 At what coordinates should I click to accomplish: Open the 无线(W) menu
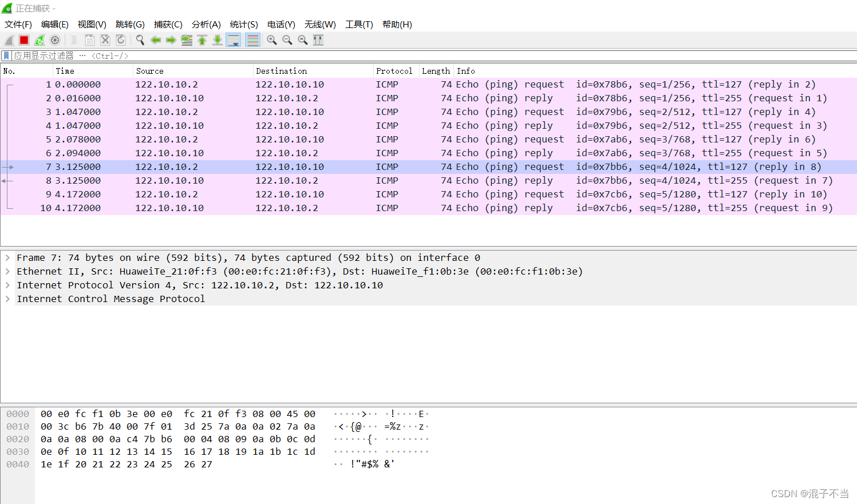tap(320, 25)
